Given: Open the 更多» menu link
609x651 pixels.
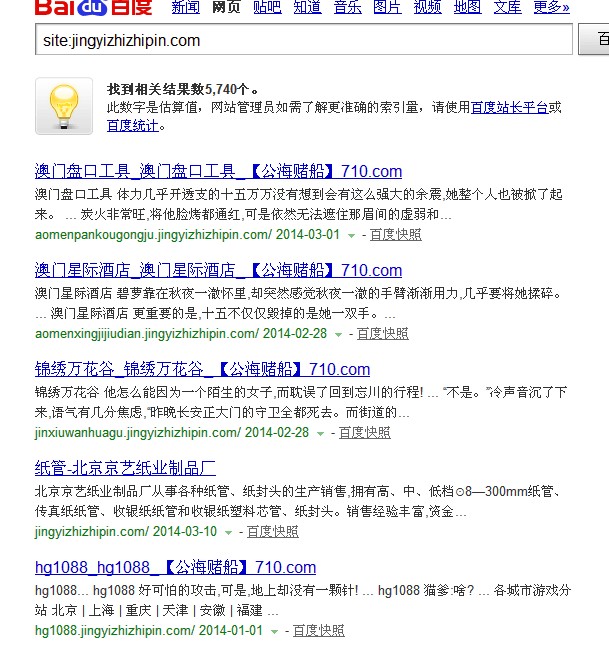Looking at the screenshot, I should click(x=552, y=7).
